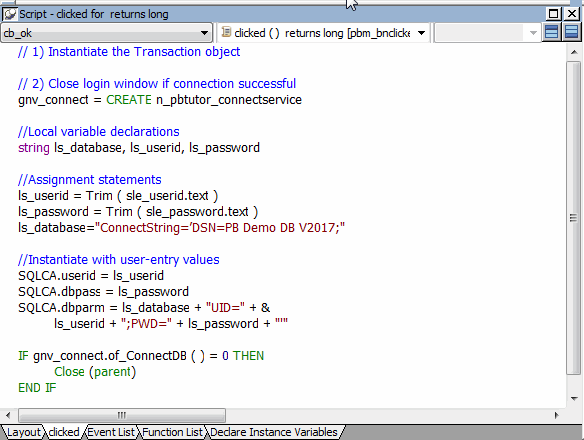Open the Declare Instance Variables tab
Screen dimensions: 584x440
[274, 432]
